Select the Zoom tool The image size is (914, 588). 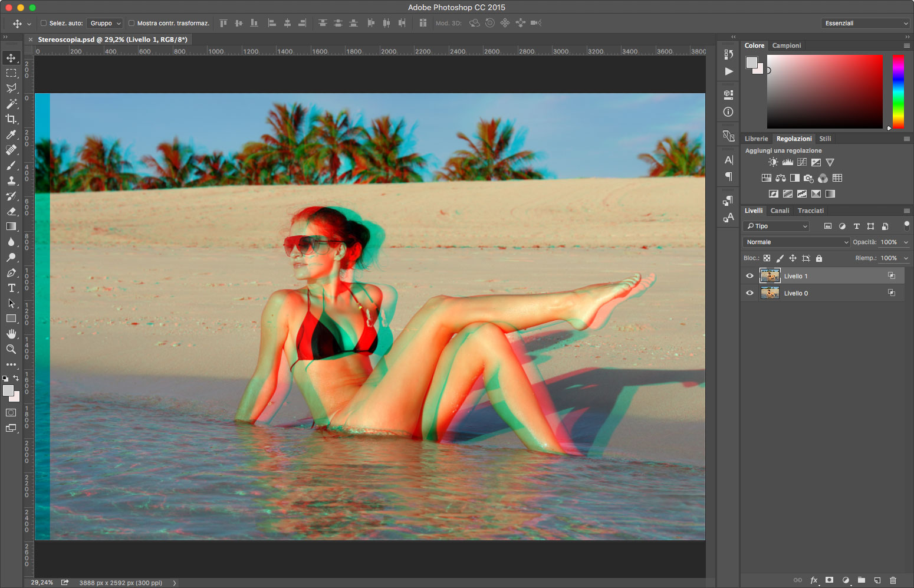click(11, 349)
